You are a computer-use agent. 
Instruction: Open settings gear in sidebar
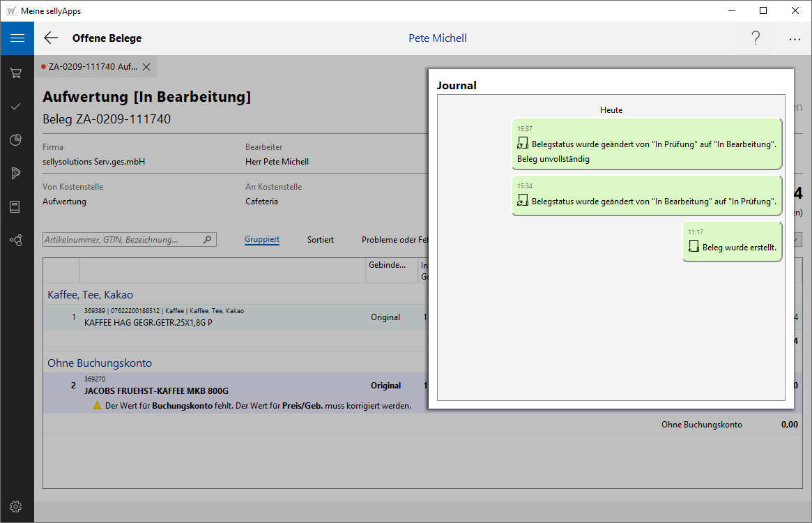pos(15,506)
